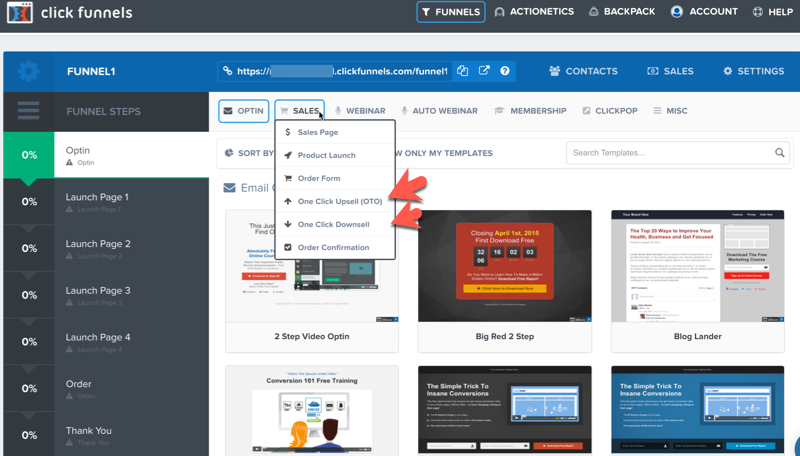Click the question mark help icon by URL
800x456 pixels.
[505, 71]
